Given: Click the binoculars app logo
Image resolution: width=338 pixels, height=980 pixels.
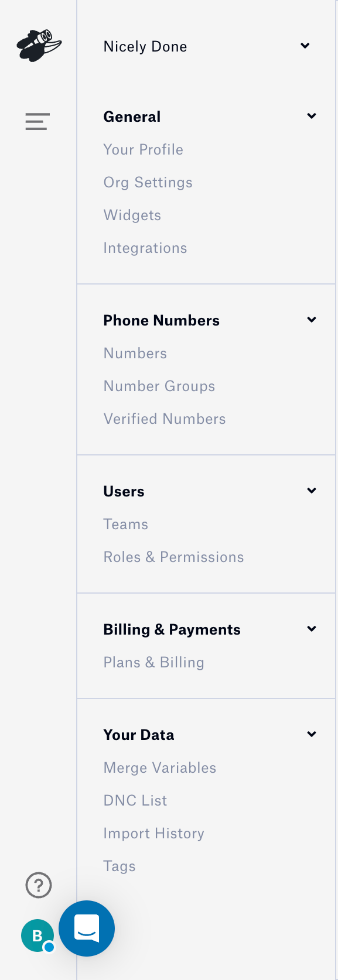Looking at the screenshot, I should pos(39,45).
